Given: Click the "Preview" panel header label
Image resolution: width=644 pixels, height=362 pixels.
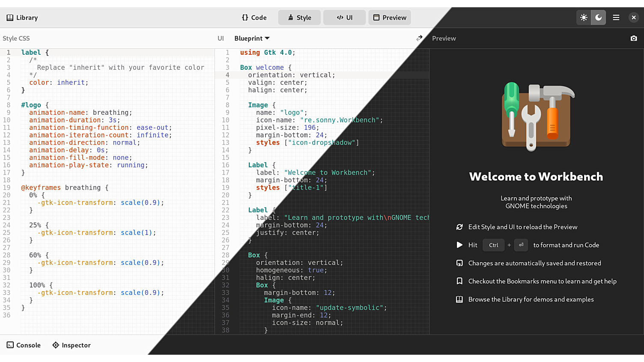Looking at the screenshot, I should (444, 39).
